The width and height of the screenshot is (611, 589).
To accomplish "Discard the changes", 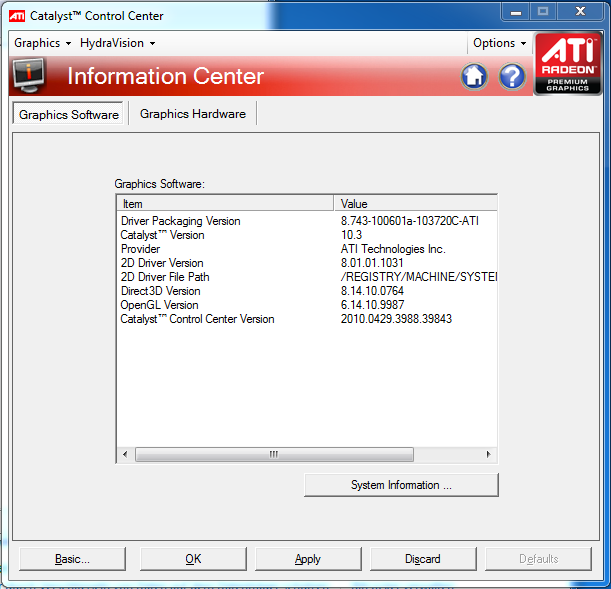I will [x=423, y=559].
